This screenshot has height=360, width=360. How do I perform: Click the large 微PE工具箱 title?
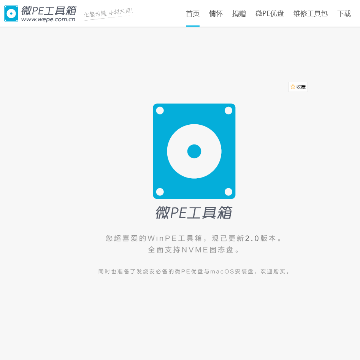click(x=194, y=213)
